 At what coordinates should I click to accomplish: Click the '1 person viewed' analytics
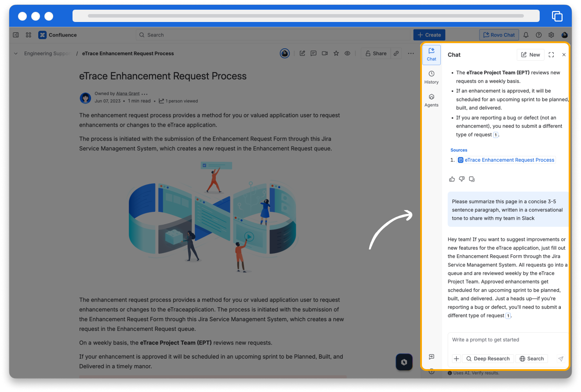click(x=178, y=101)
